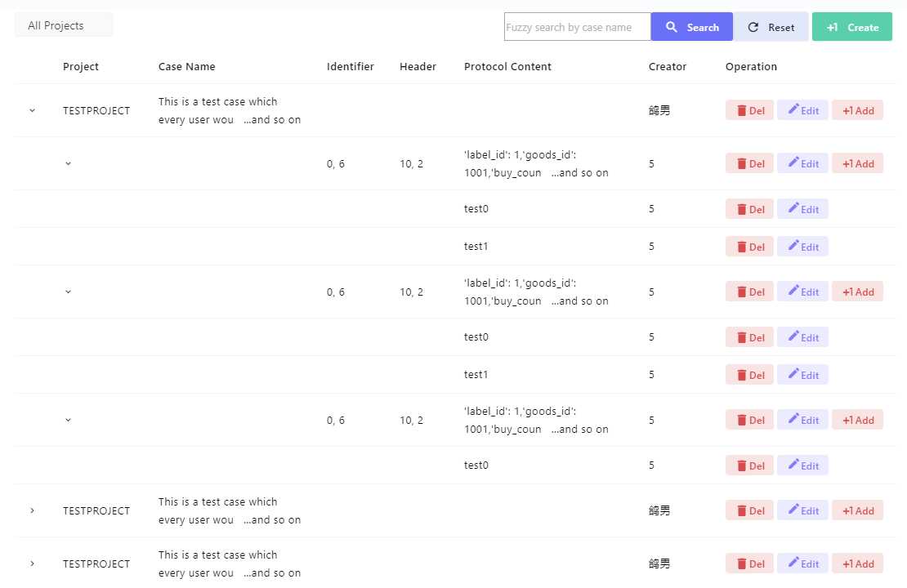Click the Search button with magnifier icon
The width and height of the screenshot is (907, 588).
(692, 27)
